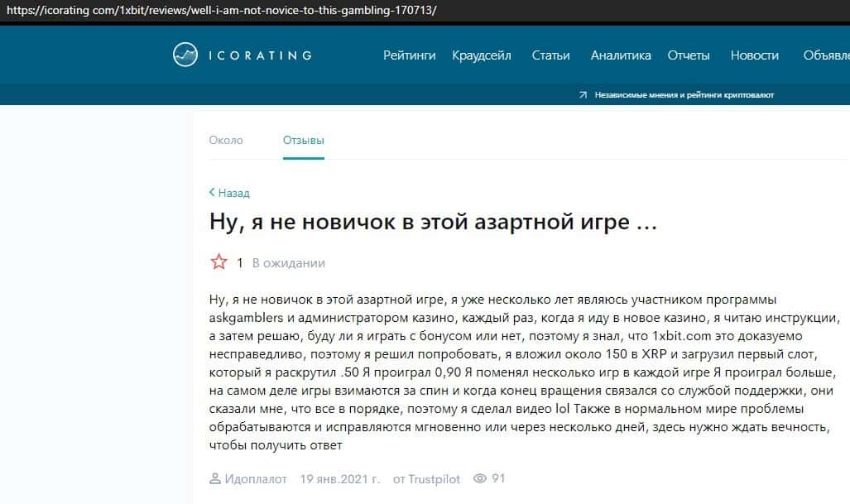850x504 pixels.
Task: Open the Рейтинги menu
Action: tap(410, 55)
